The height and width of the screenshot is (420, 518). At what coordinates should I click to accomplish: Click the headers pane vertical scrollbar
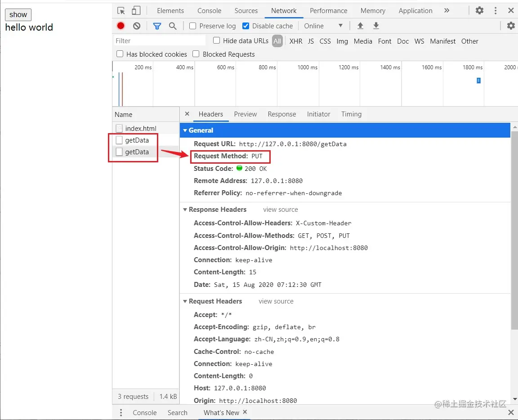coord(514,230)
